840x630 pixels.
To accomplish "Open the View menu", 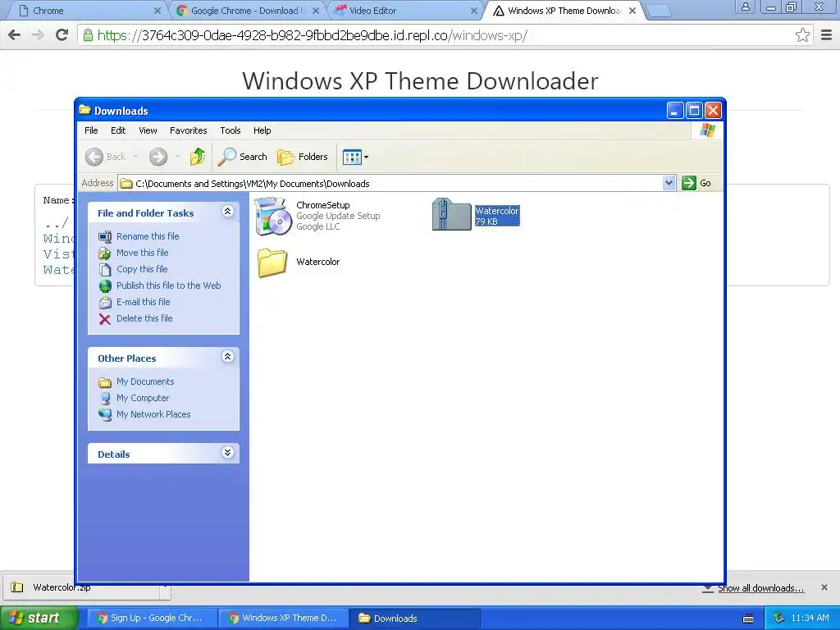I will (148, 130).
